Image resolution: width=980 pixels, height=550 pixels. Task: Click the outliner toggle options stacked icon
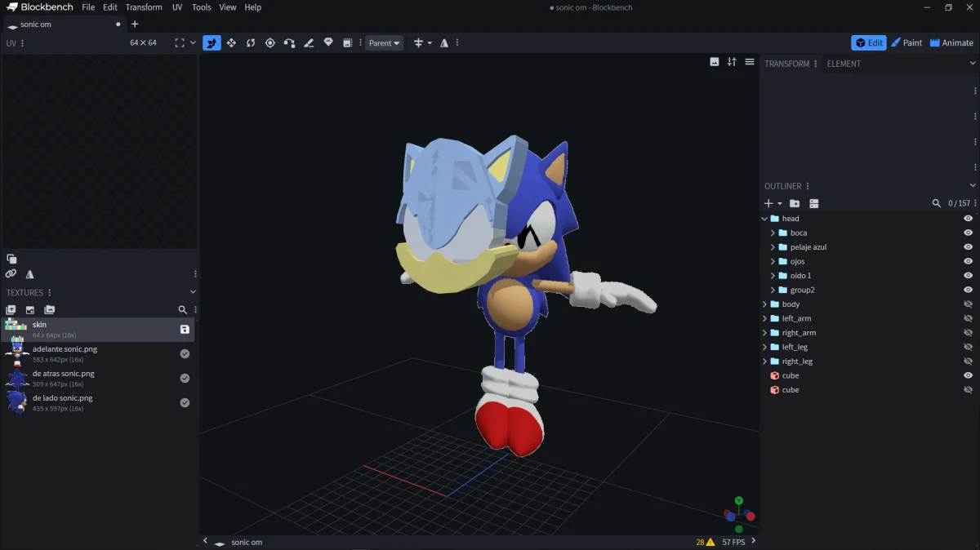point(814,203)
